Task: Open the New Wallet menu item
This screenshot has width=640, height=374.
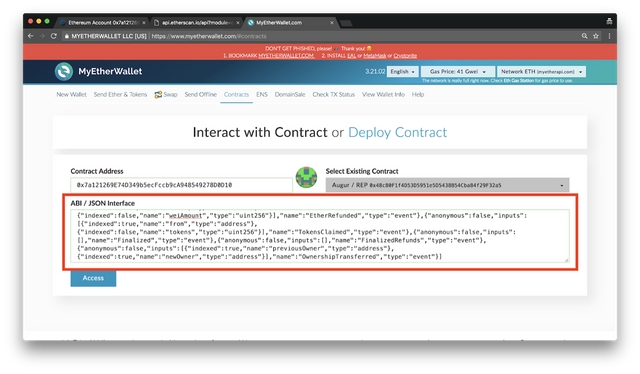Action: (71, 94)
